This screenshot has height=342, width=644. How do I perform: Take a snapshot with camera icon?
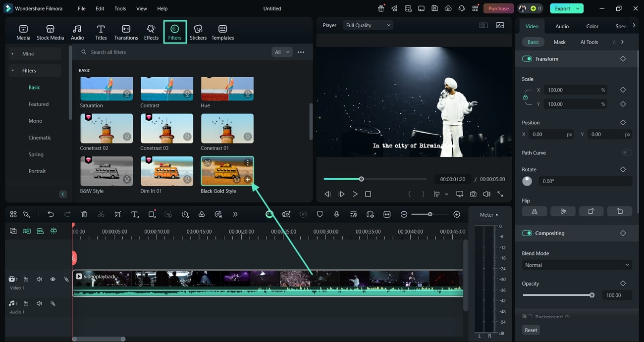[474, 194]
